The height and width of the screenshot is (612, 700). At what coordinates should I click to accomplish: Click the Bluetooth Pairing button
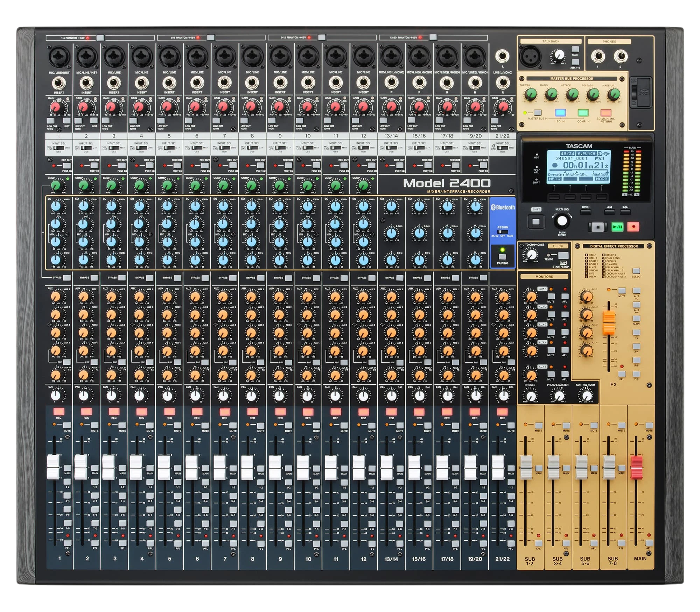click(x=502, y=257)
